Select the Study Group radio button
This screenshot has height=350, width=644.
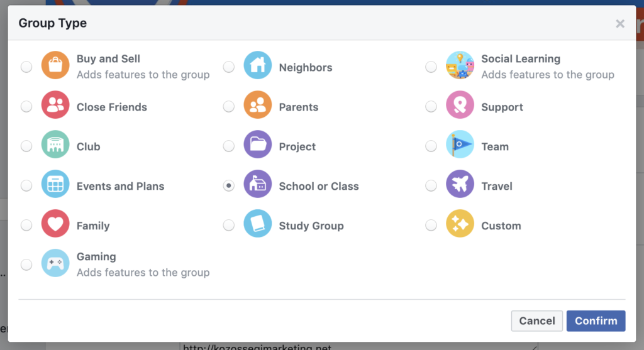click(x=229, y=225)
